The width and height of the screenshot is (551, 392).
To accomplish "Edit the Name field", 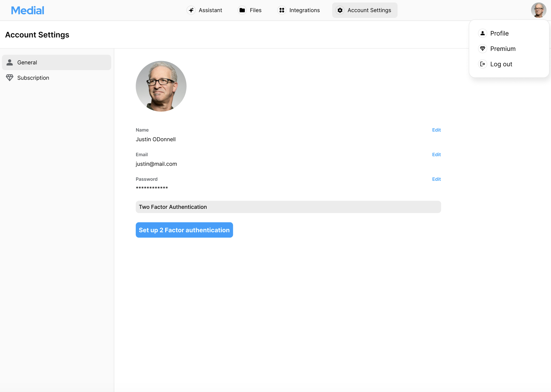I will [436, 130].
